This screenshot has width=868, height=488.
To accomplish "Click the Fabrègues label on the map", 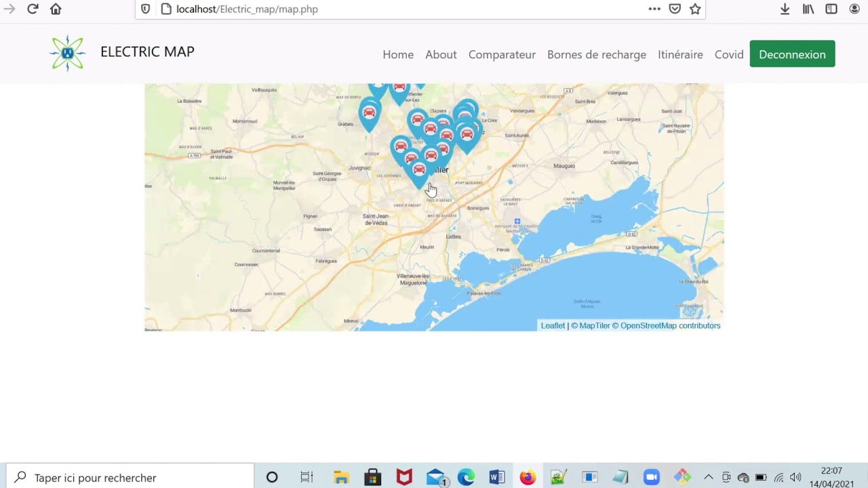I will pyautogui.click(x=326, y=261).
